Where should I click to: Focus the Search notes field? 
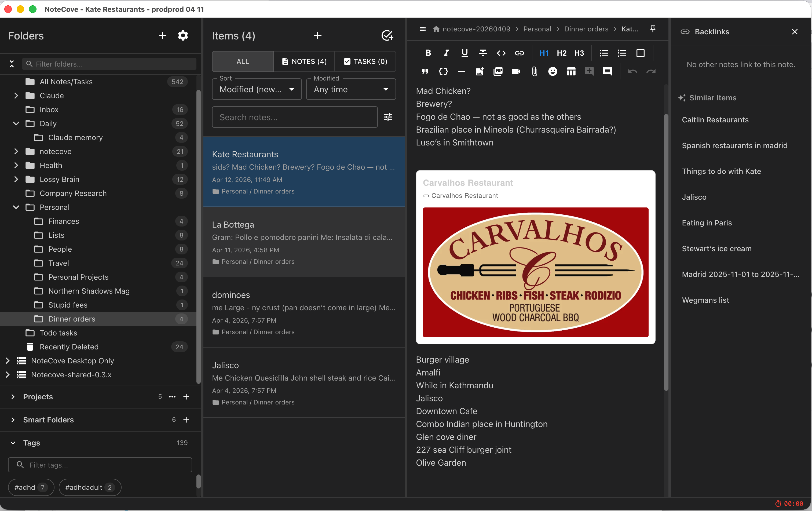pos(295,117)
